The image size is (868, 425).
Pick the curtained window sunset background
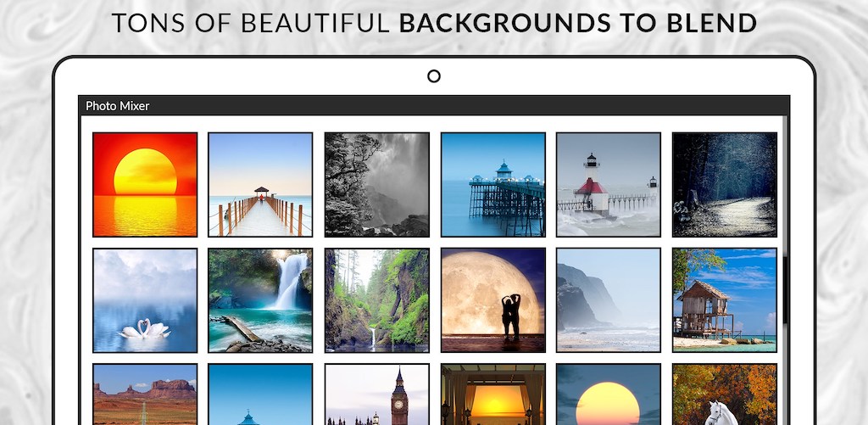492,395
